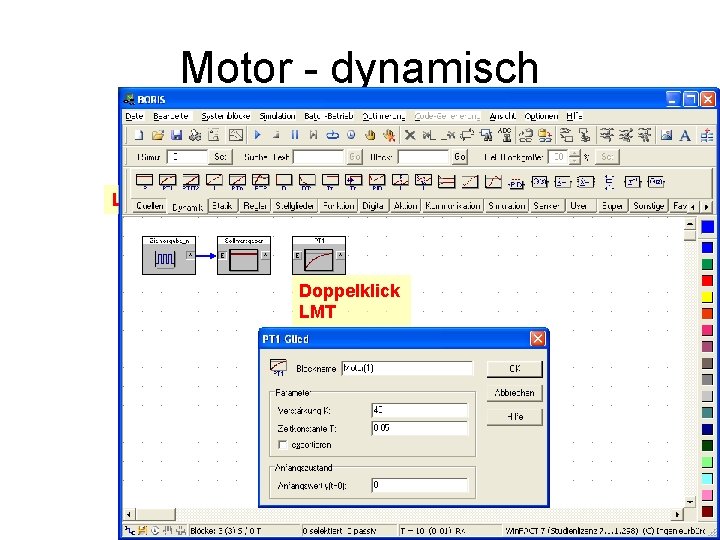Image resolution: width=720 pixels, height=540 pixels.
Task: Click Abbrechen in the PT1 dialog
Action: point(515,393)
